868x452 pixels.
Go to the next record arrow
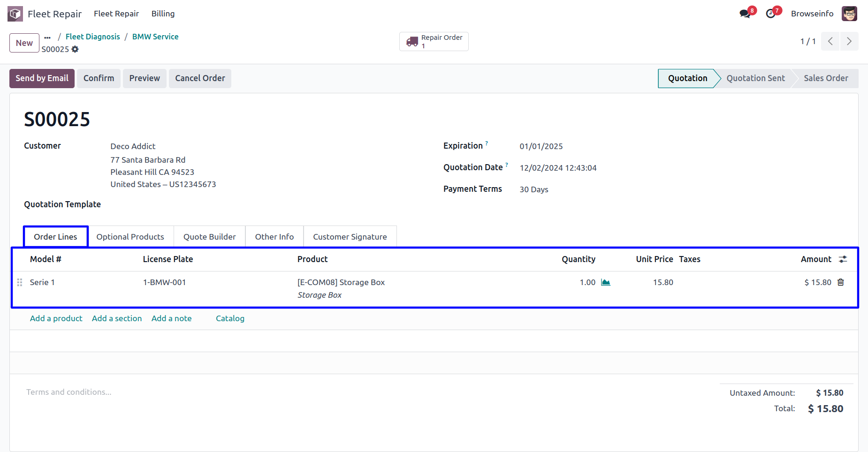pos(849,41)
